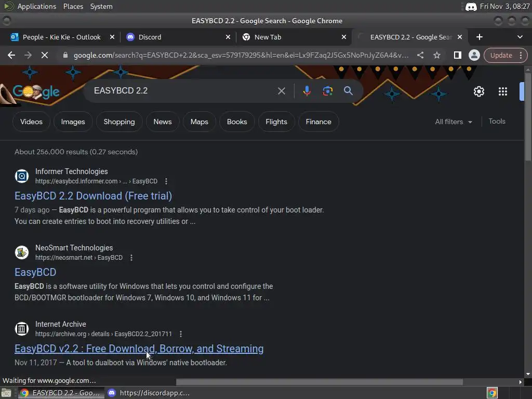Screen dimensions: 532x399
Task: Filter results by Maps
Action: coord(199,122)
